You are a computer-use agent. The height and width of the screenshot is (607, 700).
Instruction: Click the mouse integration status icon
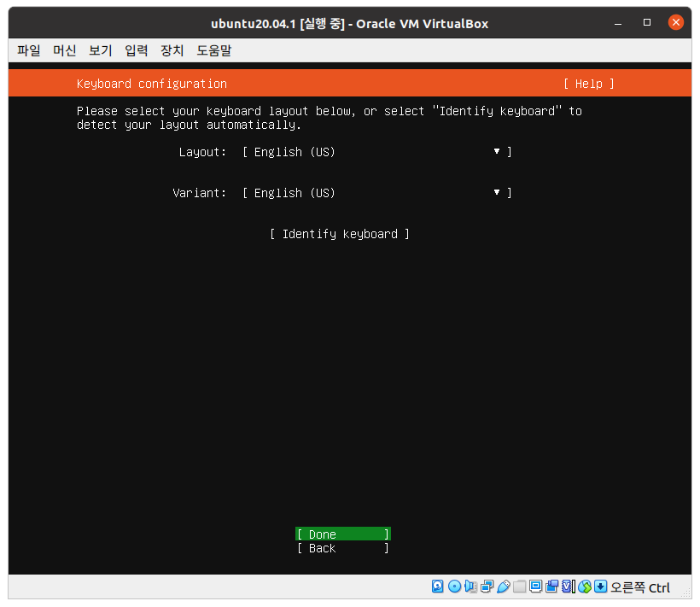(585, 586)
